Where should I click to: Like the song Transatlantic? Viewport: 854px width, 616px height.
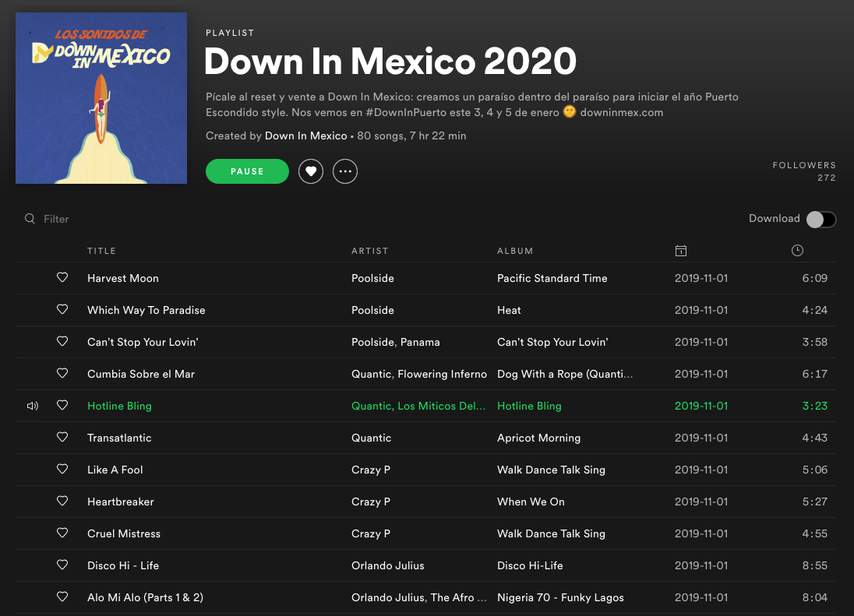tap(62, 437)
